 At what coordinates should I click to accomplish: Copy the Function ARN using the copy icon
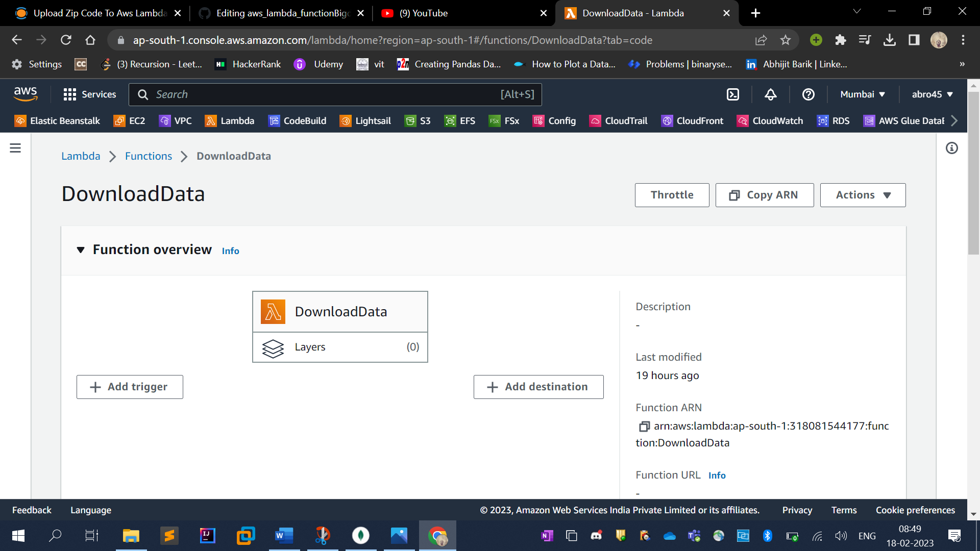pyautogui.click(x=644, y=426)
